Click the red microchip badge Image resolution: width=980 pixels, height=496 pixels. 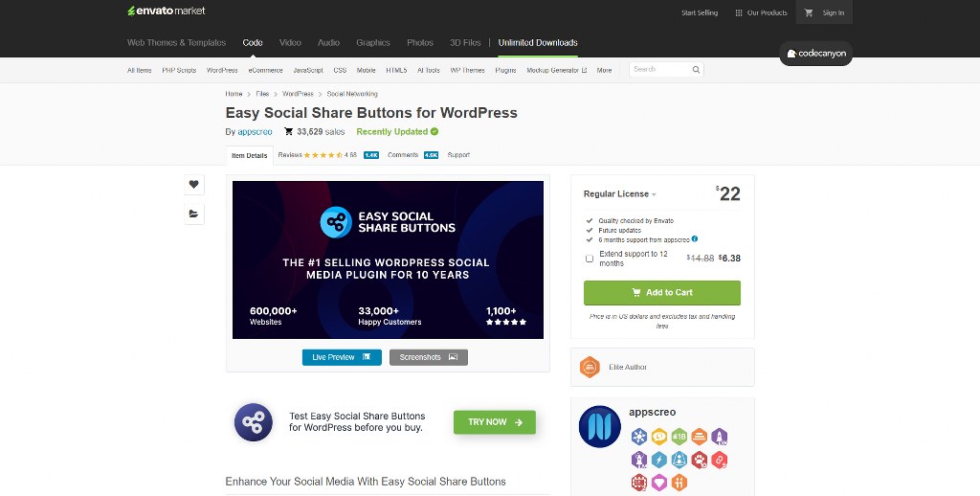click(638, 483)
